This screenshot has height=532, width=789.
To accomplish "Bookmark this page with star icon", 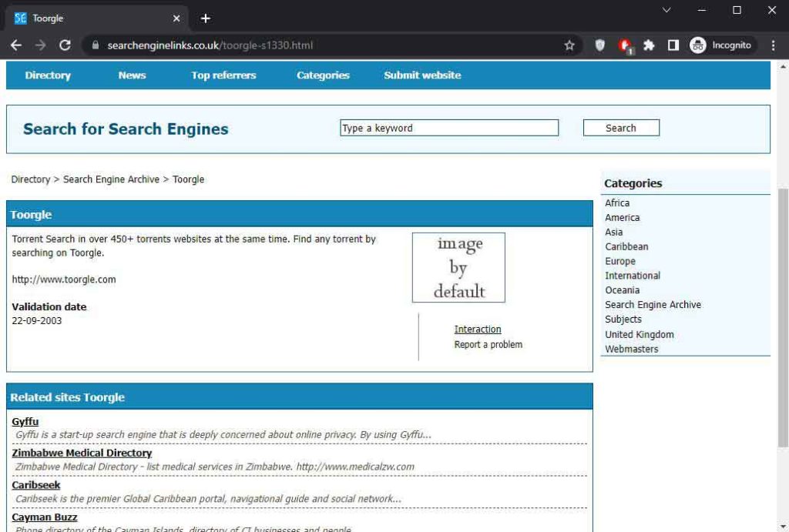I will (569, 45).
